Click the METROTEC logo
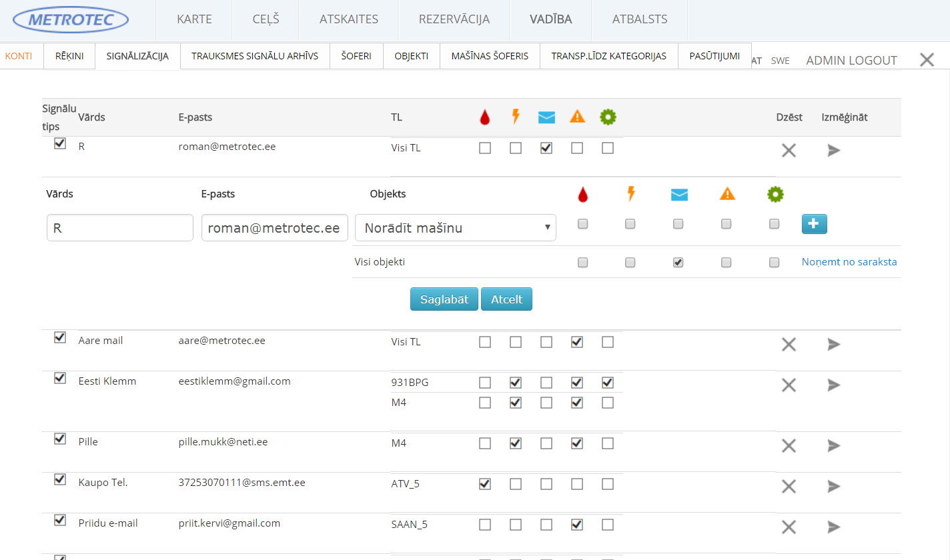950x560 pixels. (x=70, y=20)
